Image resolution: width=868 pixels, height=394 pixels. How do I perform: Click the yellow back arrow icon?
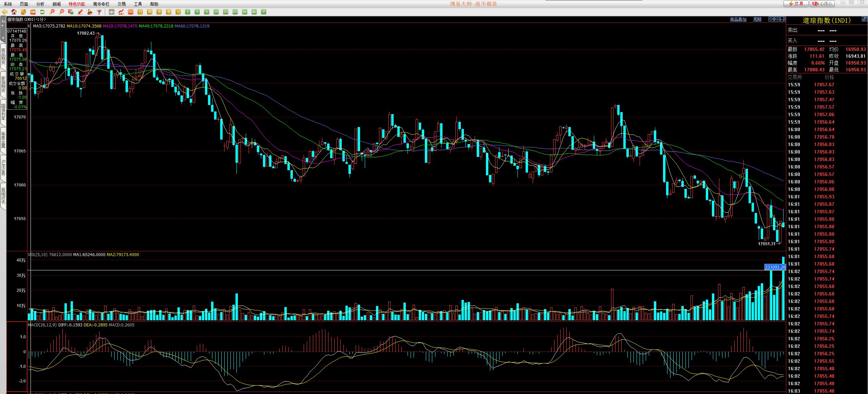[x=4, y=12]
